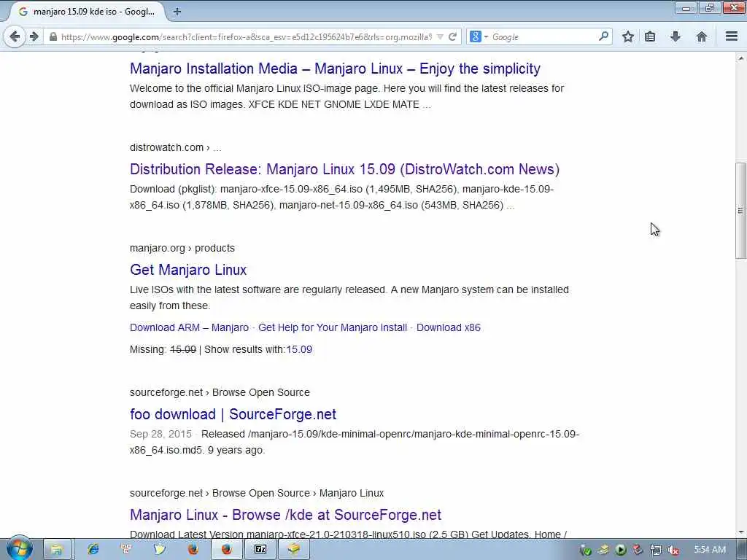747x560 pixels.
Task: Focus the Google search box in toolbar
Action: pyautogui.click(x=543, y=36)
